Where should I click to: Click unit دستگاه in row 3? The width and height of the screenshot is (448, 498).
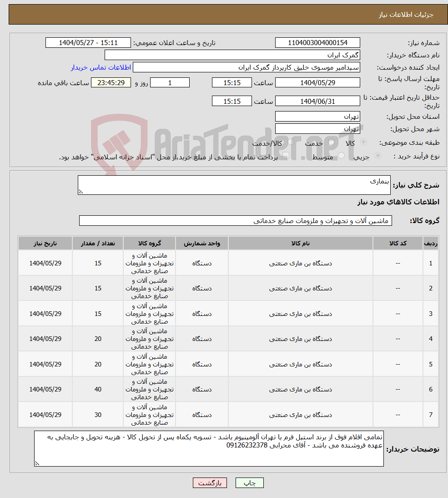202,314
